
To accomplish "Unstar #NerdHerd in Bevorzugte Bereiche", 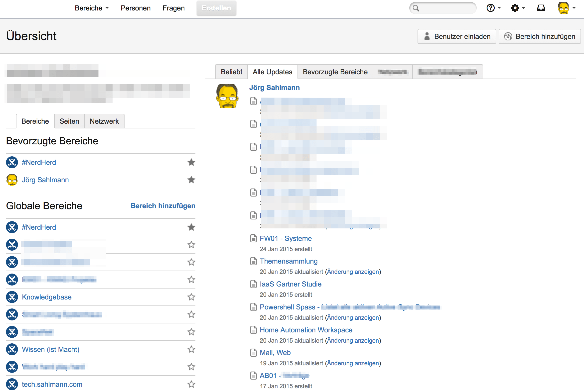I will [191, 162].
